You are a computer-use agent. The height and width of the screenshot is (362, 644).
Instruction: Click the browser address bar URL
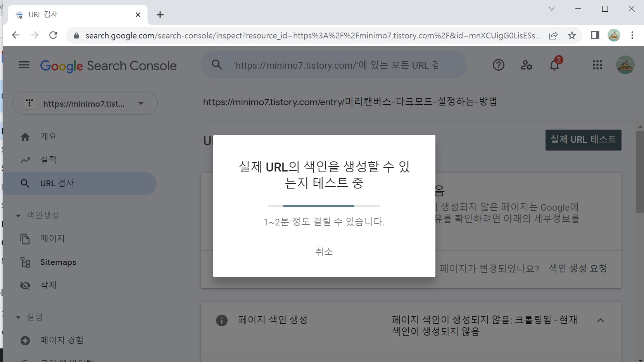(313, 36)
